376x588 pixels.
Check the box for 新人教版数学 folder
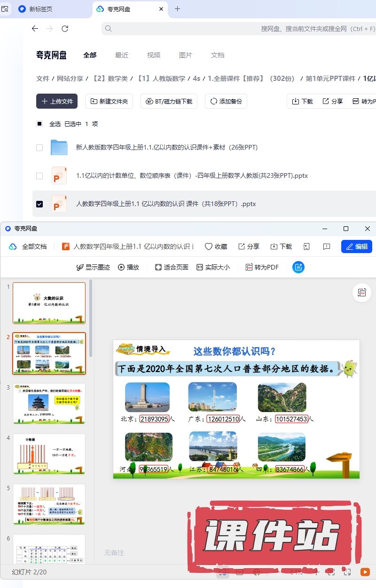[x=39, y=148]
